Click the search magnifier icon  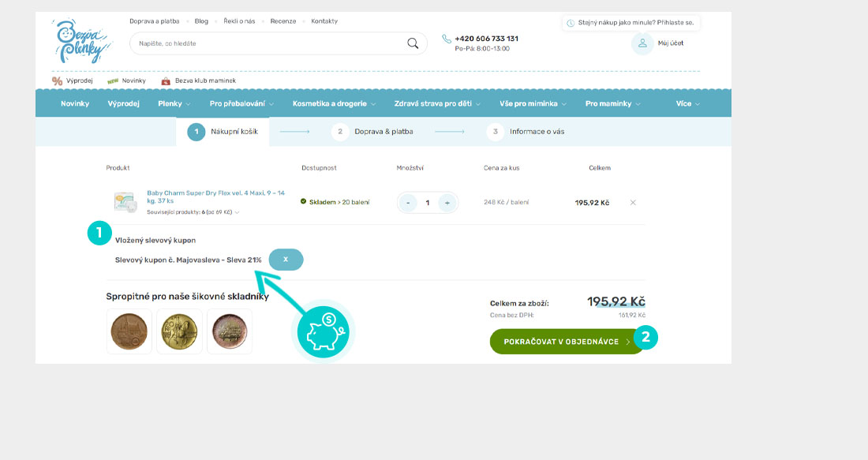pos(413,43)
